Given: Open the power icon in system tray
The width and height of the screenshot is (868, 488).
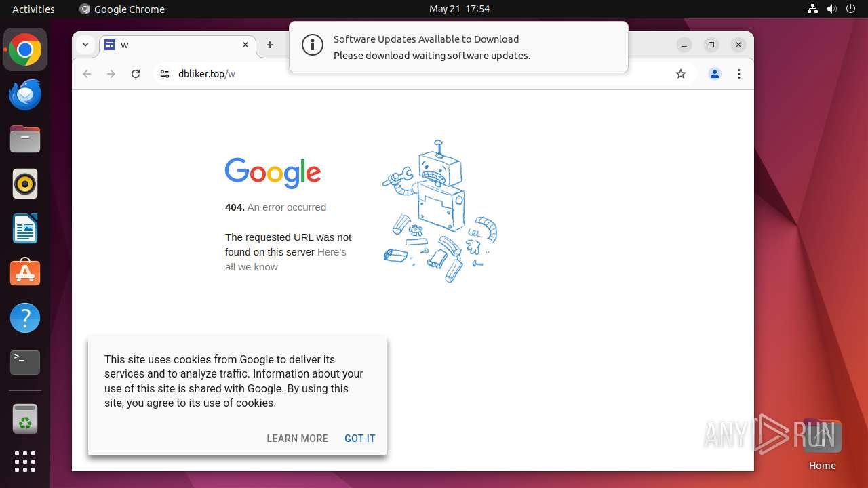Looking at the screenshot, I should pyautogui.click(x=850, y=9).
